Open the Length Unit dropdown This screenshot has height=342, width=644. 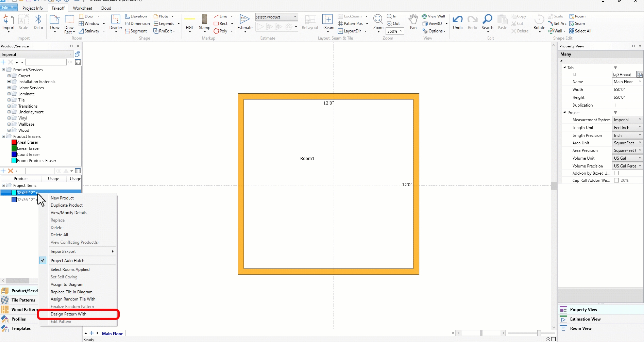[x=628, y=128]
